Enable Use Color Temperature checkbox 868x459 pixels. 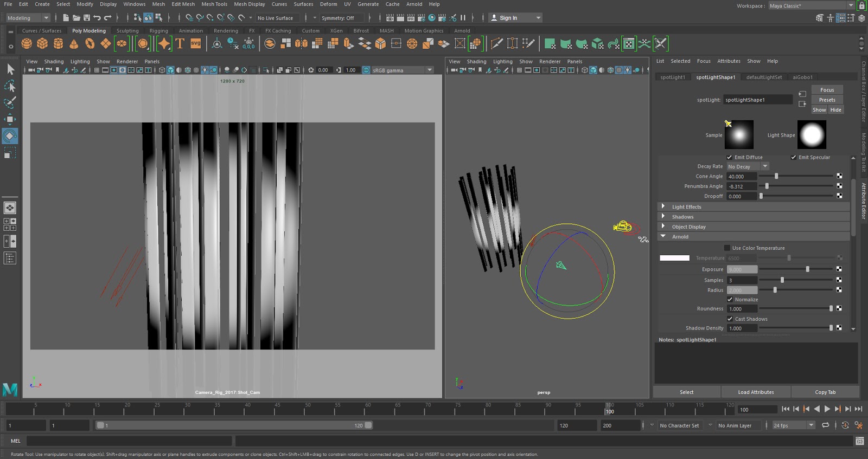click(x=727, y=248)
